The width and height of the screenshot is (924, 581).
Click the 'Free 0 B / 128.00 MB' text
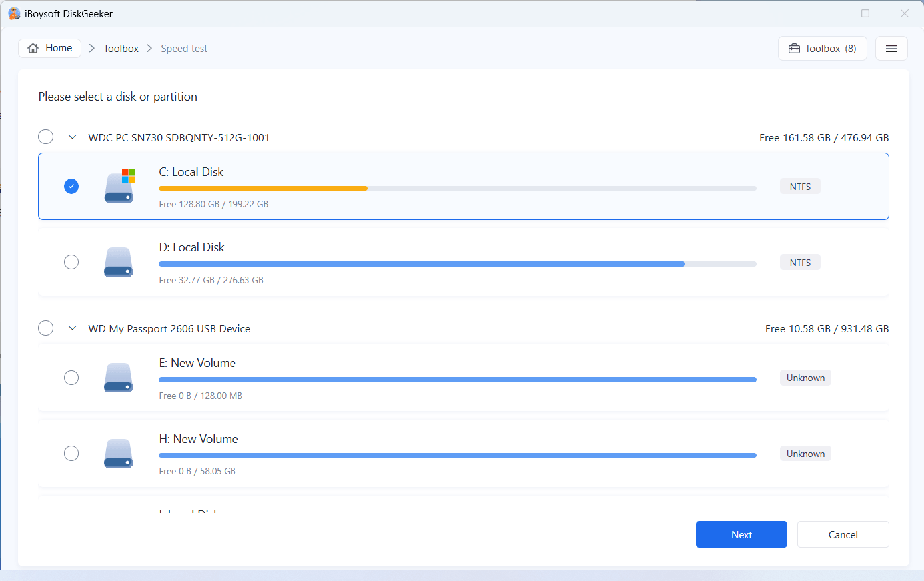coord(201,396)
